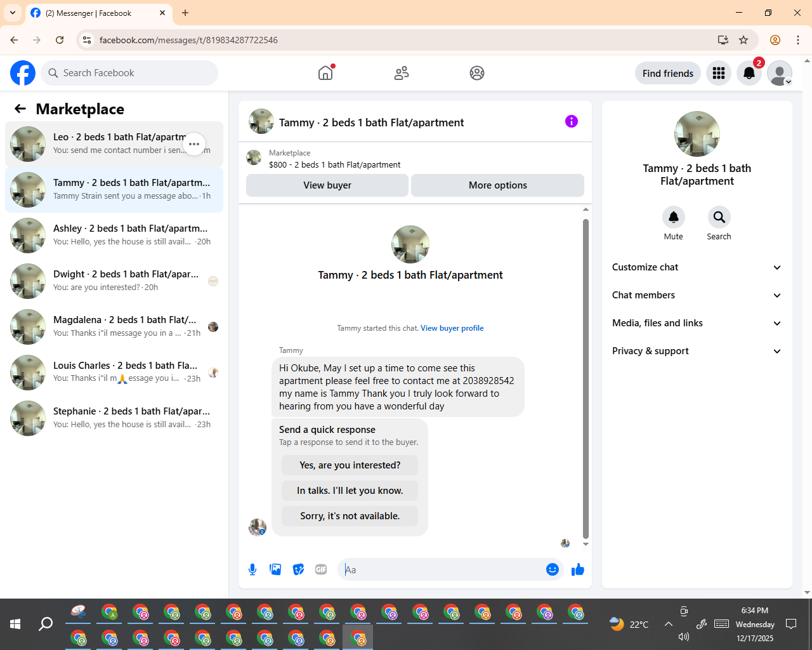Image resolution: width=812 pixels, height=650 pixels.
Task: Click the Find friends button
Action: tap(668, 73)
